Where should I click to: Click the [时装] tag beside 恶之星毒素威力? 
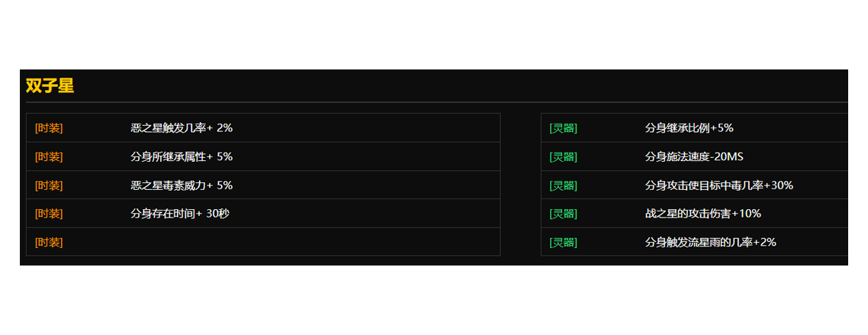pyautogui.click(x=49, y=185)
